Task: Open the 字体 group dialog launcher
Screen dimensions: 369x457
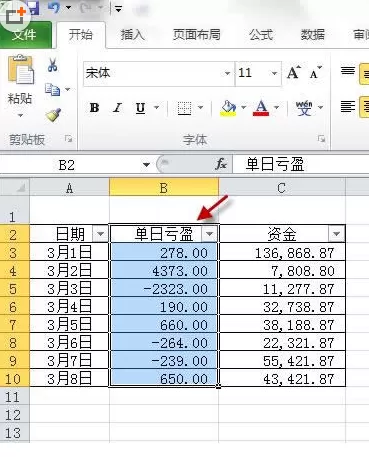Action: coord(322,139)
